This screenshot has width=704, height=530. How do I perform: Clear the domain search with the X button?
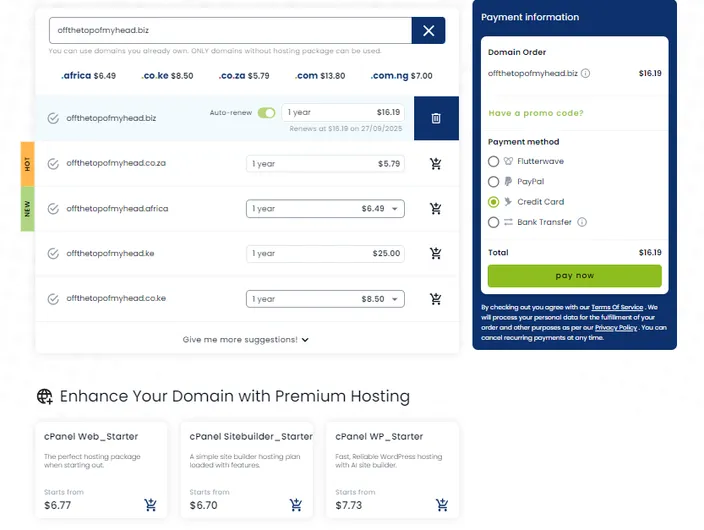[x=428, y=31]
